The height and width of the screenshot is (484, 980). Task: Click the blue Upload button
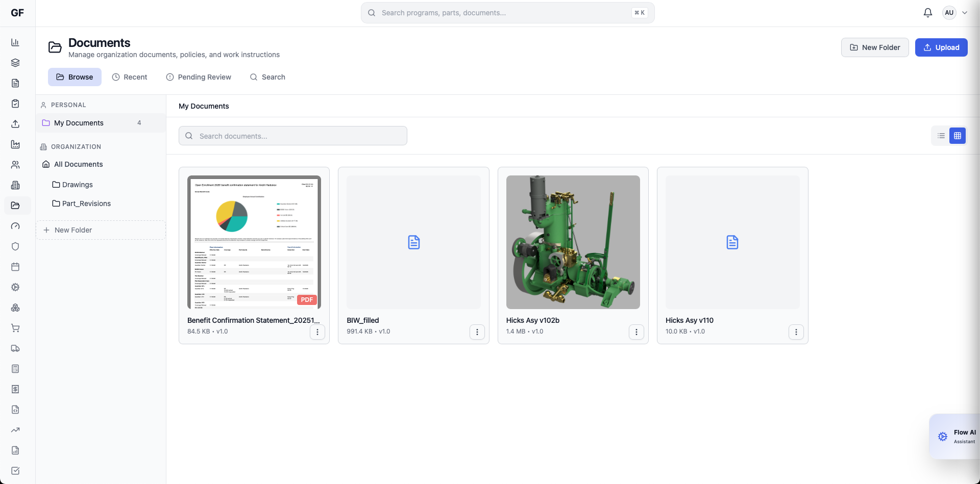click(x=941, y=47)
